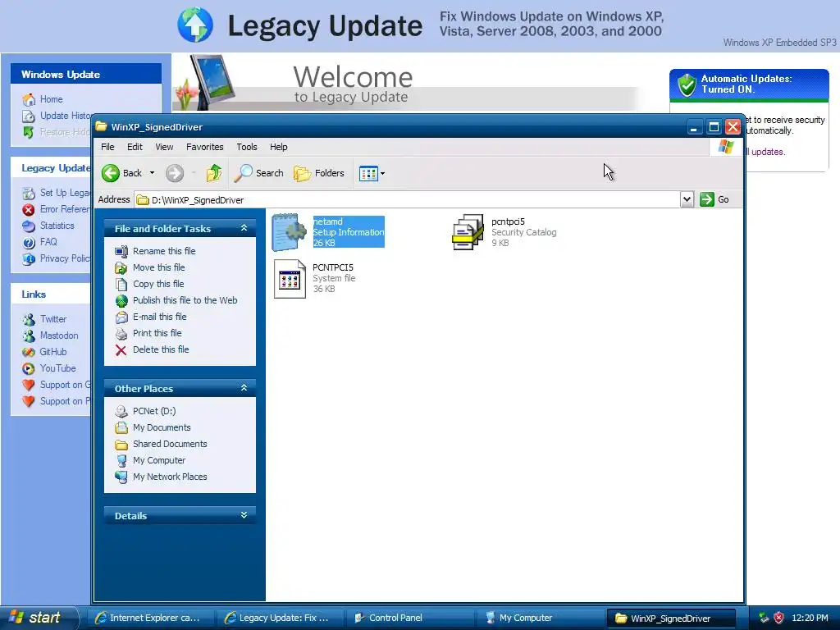Open the Views dropdown button
Image resolution: width=840 pixels, height=630 pixels.
click(x=372, y=174)
